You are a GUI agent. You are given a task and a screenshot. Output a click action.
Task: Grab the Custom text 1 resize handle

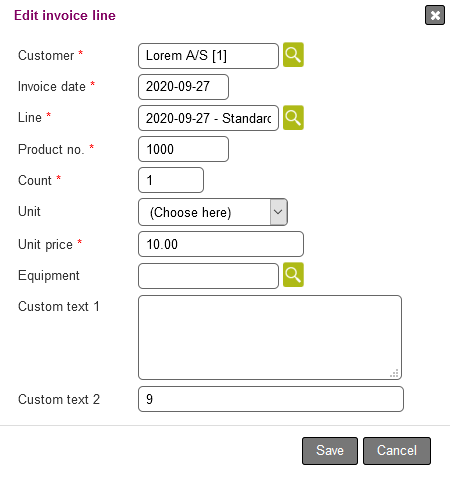point(394,373)
